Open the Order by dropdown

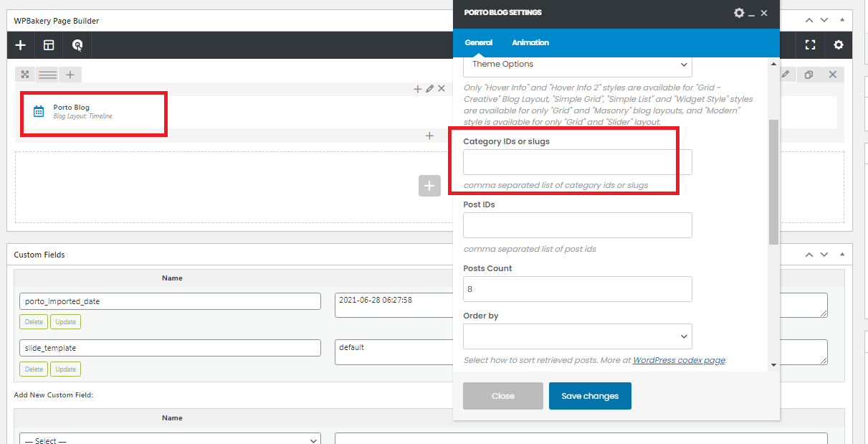(x=578, y=336)
